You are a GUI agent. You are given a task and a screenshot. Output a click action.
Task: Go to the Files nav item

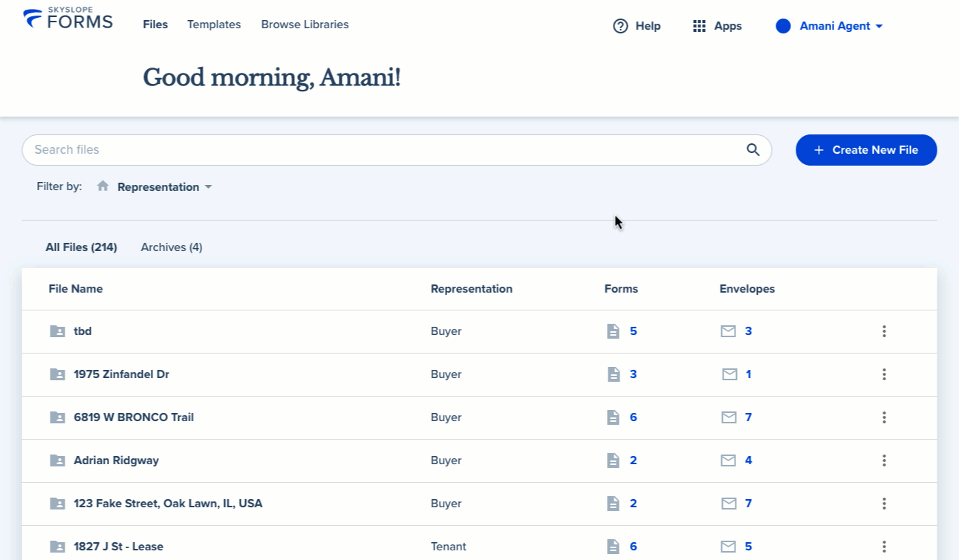(155, 25)
